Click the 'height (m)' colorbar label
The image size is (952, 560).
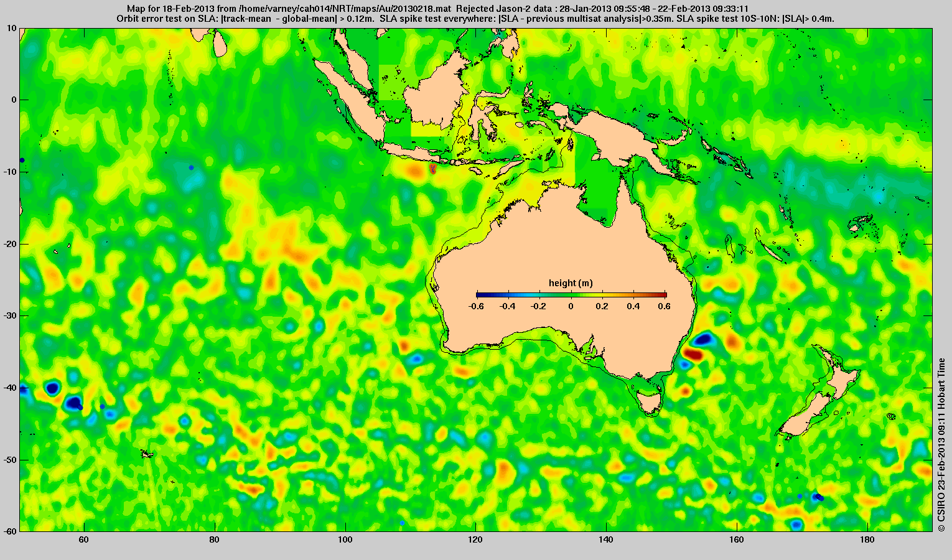(571, 283)
